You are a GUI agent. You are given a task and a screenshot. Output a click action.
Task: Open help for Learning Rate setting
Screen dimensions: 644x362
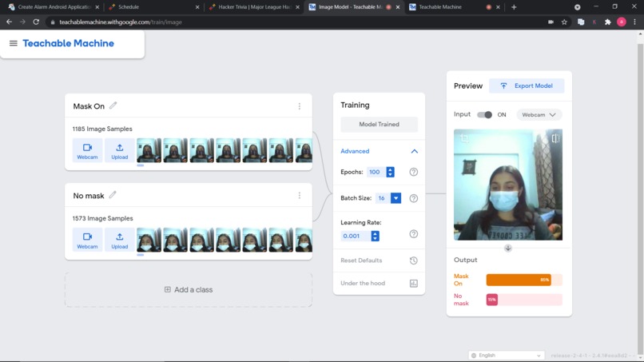point(414,234)
